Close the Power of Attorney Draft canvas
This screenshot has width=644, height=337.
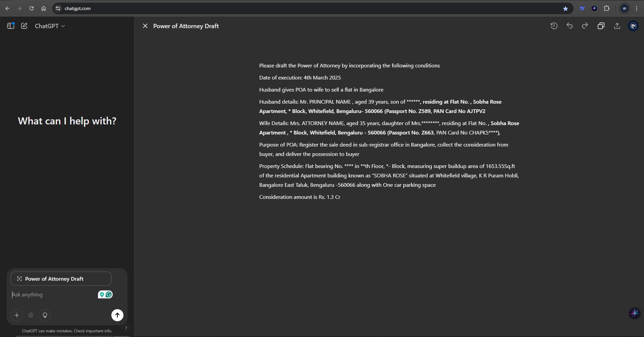pos(145,26)
